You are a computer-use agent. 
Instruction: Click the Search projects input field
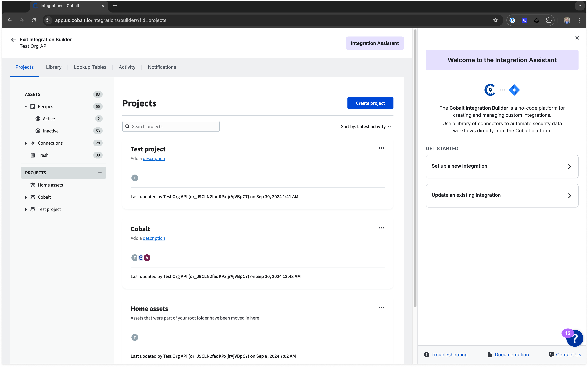(x=171, y=126)
